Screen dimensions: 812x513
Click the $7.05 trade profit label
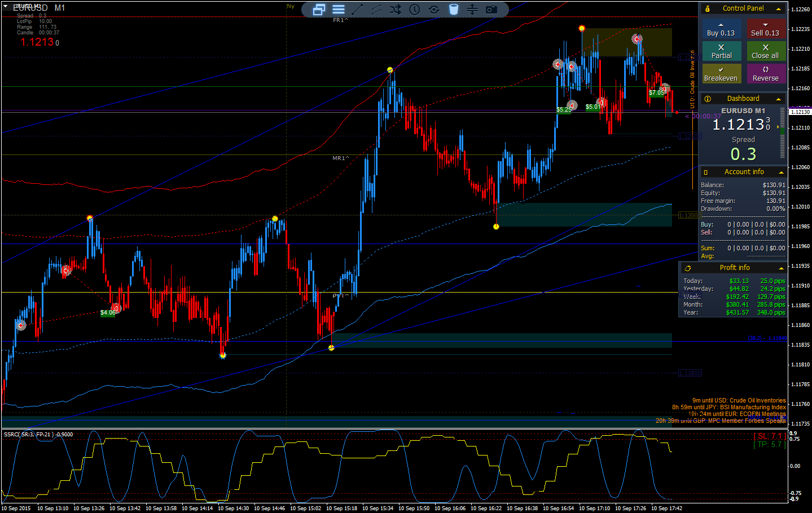tap(656, 93)
